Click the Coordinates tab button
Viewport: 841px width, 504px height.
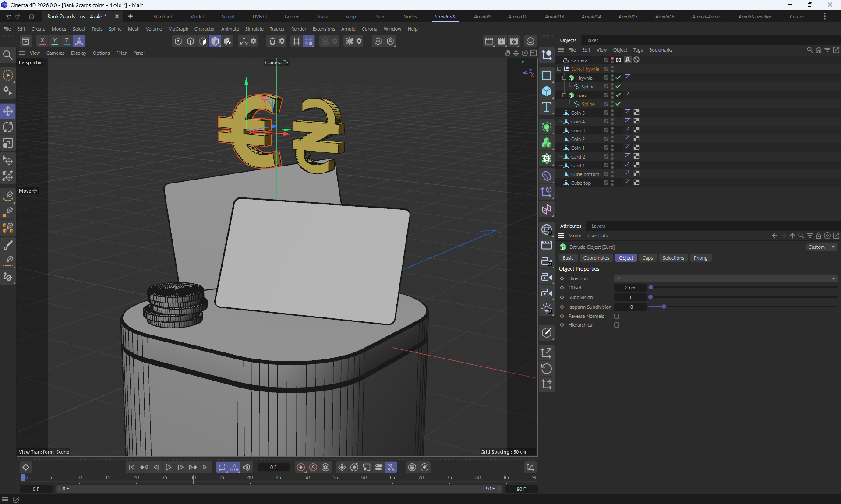[x=596, y=258]
